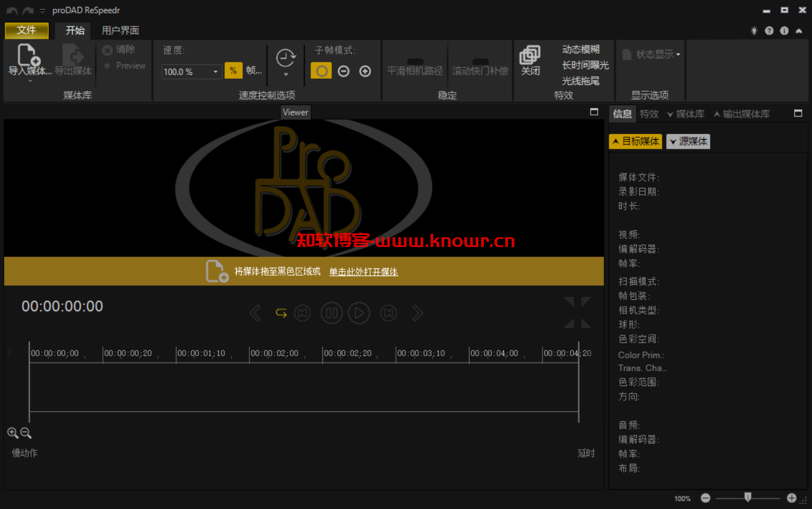
Task: Maximize the Viewer panel
Action: [594, 112]
